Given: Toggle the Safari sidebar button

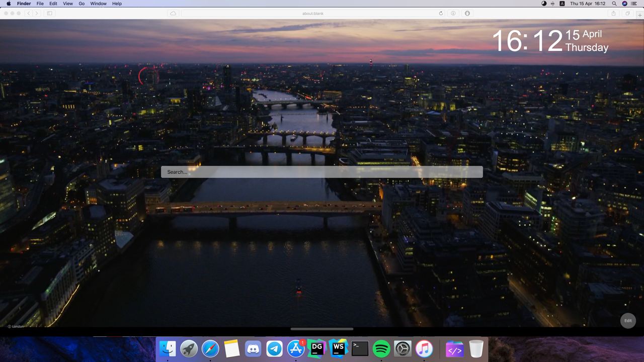Looking at the screenshot, I should (x=49, y=13).
